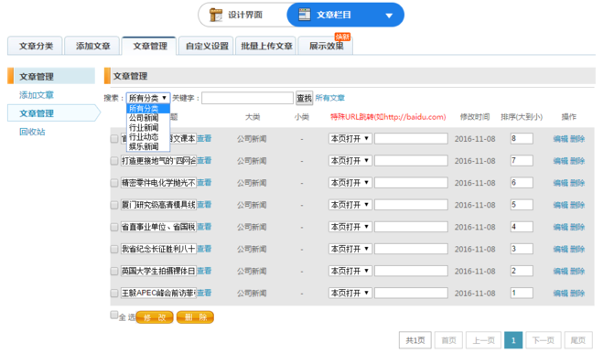Choose 行业动态 from the category list
Screen dimensions: 603x364
pos(147,137)
